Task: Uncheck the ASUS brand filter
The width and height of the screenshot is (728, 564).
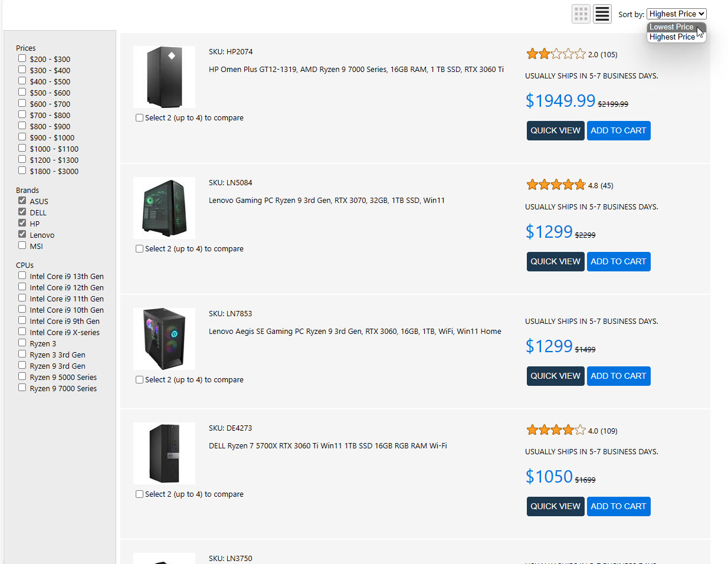Action: pyautogui.click(x=22, y=201)
